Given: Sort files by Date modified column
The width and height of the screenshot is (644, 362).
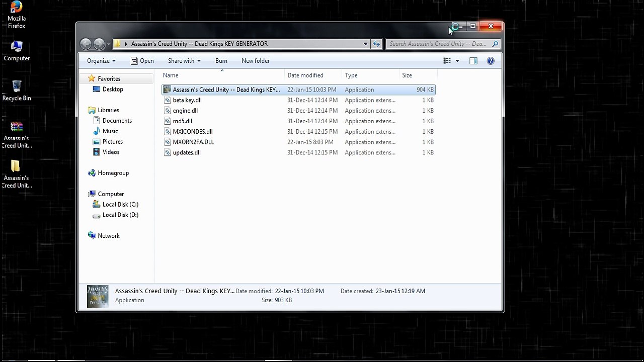Looking at the screenshot, I should click(x=313, y=75).
